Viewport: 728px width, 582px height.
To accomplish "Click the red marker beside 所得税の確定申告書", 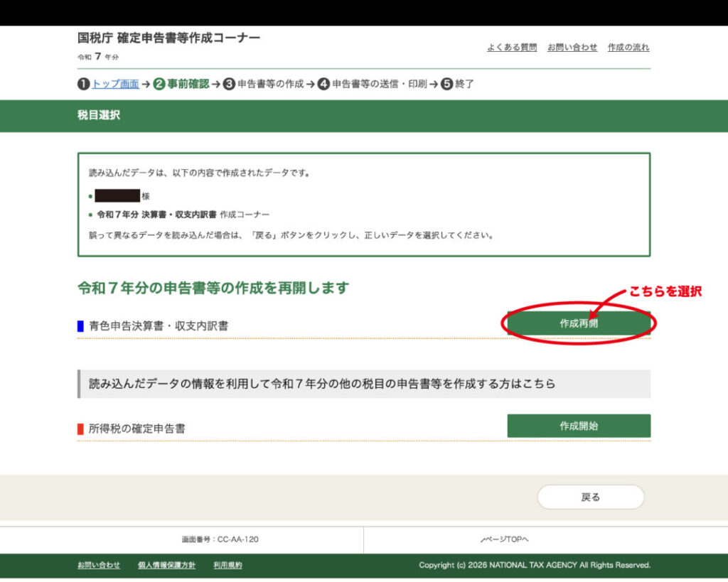I will [x=80, y=429].
